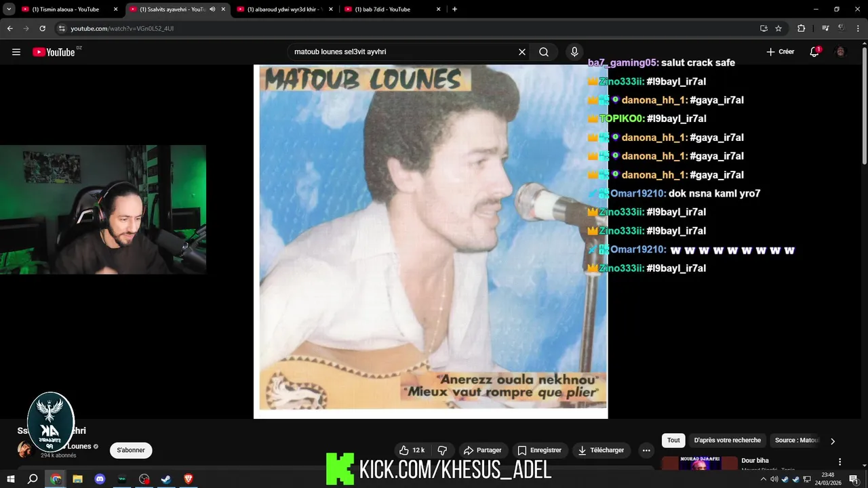
Task: Open a new browser tab
Action: (454, 9)
